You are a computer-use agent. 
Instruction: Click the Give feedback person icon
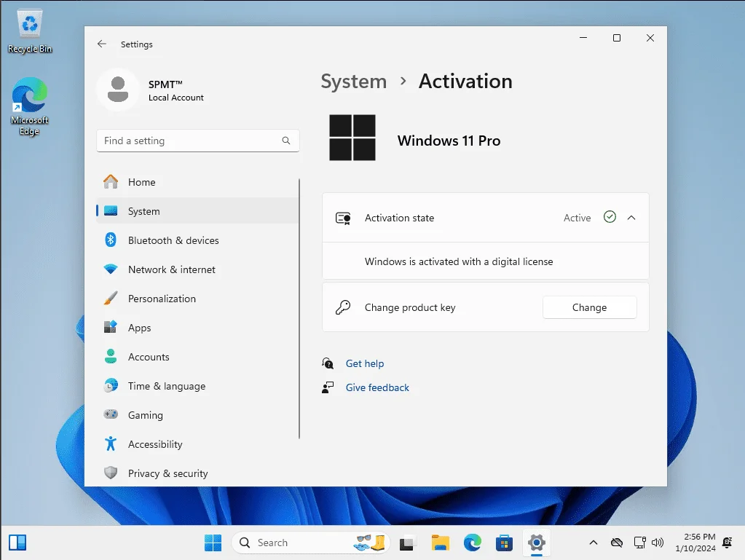tap(328, 387)
